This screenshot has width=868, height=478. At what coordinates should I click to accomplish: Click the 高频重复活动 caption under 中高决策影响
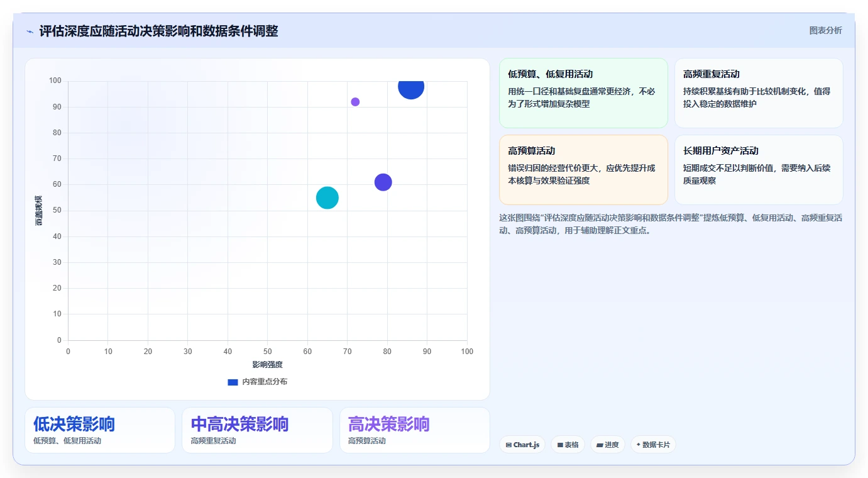(x=214, y=441)
